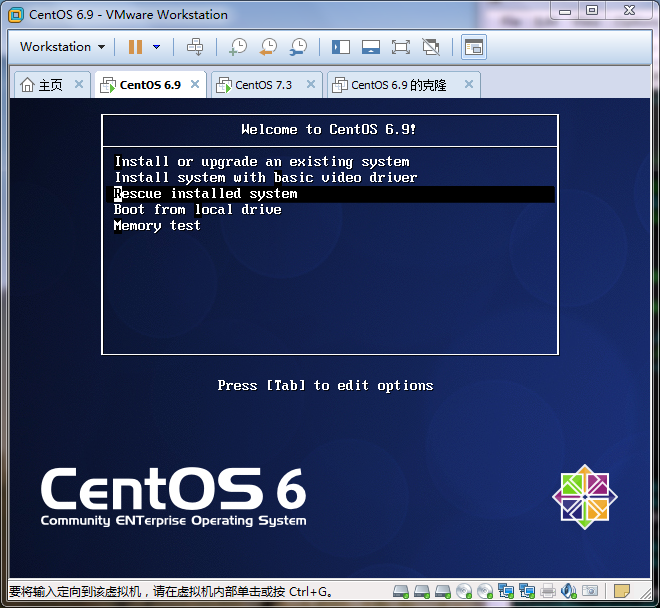Click the VMware icon in title bar

coord(16,15)
